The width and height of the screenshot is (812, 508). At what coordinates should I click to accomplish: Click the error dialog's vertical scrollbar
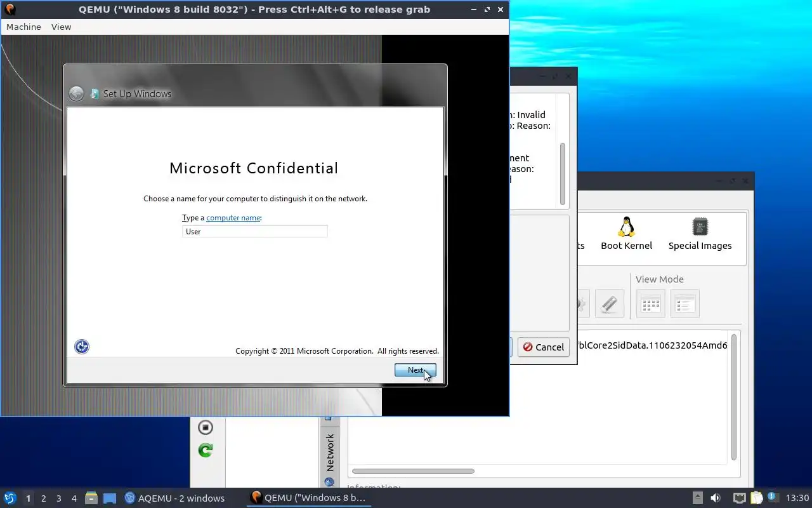(x=562, y=173)
